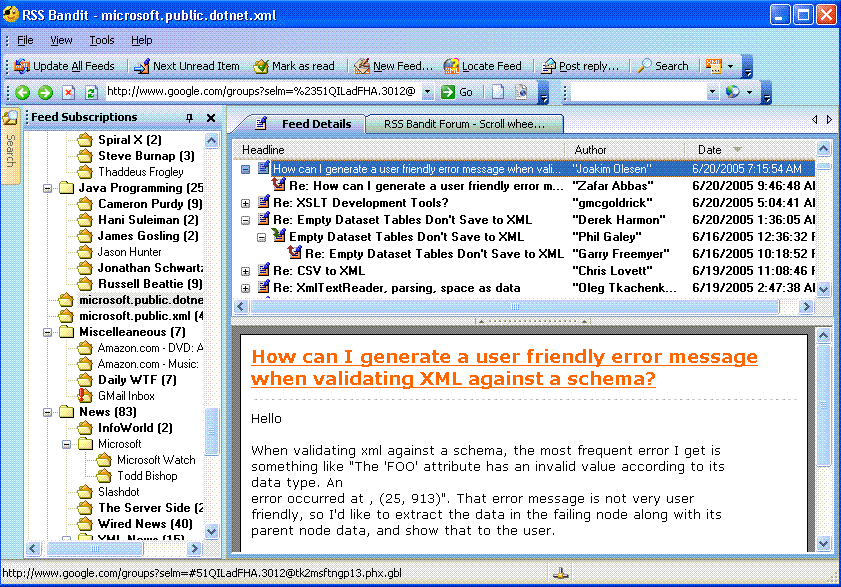Open the Tools menu
Viewport: 841px width, 587px height.
coord(101,40)
